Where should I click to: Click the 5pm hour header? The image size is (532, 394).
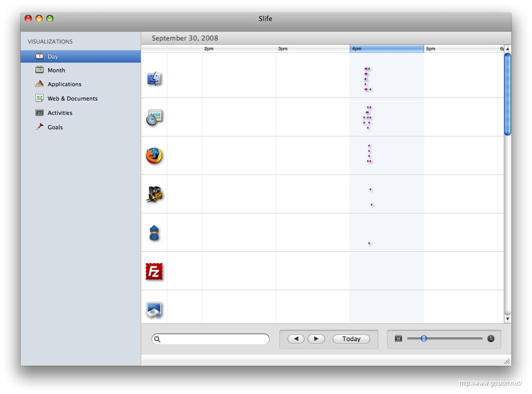point(461,48)
